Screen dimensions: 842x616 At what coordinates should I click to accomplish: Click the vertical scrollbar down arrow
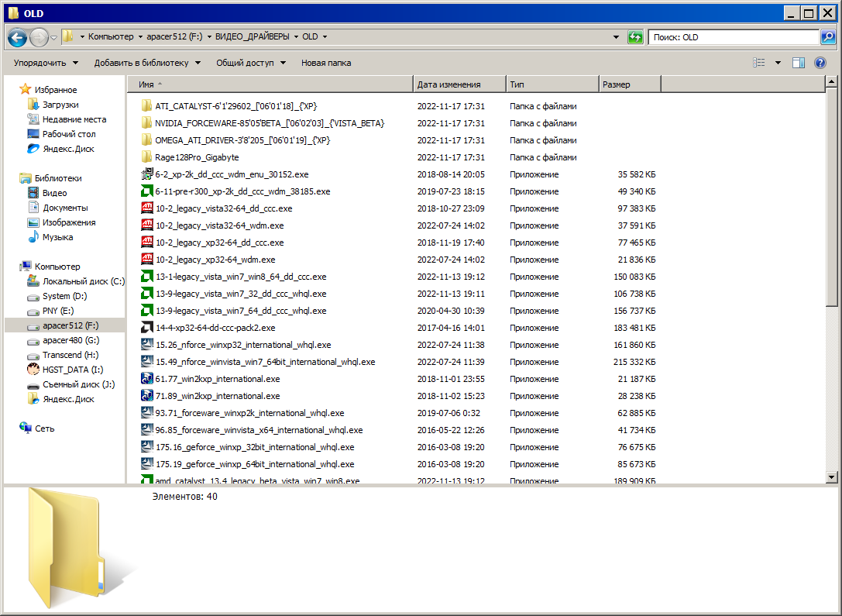point(832,477)
